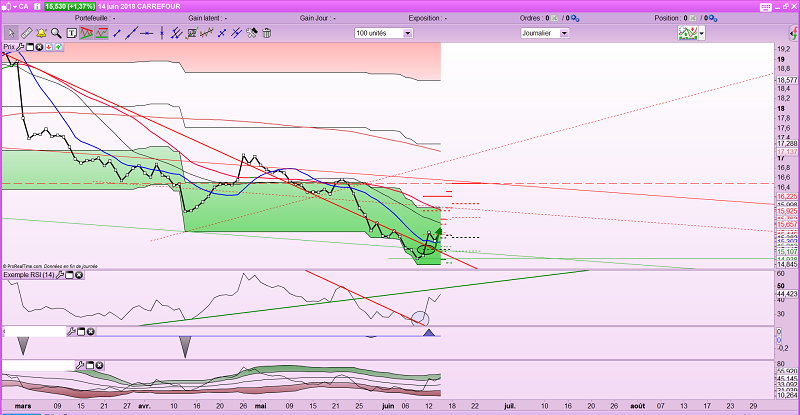Open the Prix panel wrench settings
Image resolution: width=800 pixels, height=415 pixels.
(x=20, y=47)
